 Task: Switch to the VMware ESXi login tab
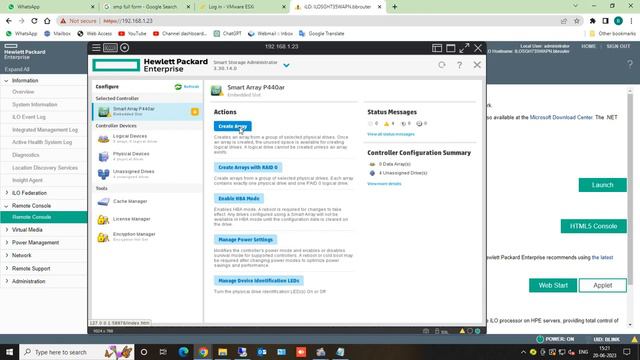click(x=241, y=7)
